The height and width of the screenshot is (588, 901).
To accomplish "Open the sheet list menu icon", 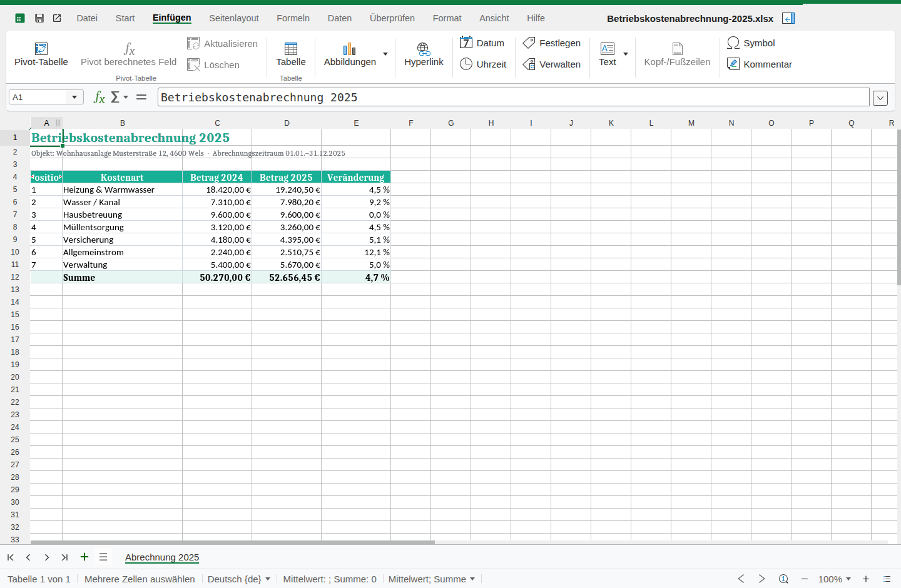I will coord(103,557).
